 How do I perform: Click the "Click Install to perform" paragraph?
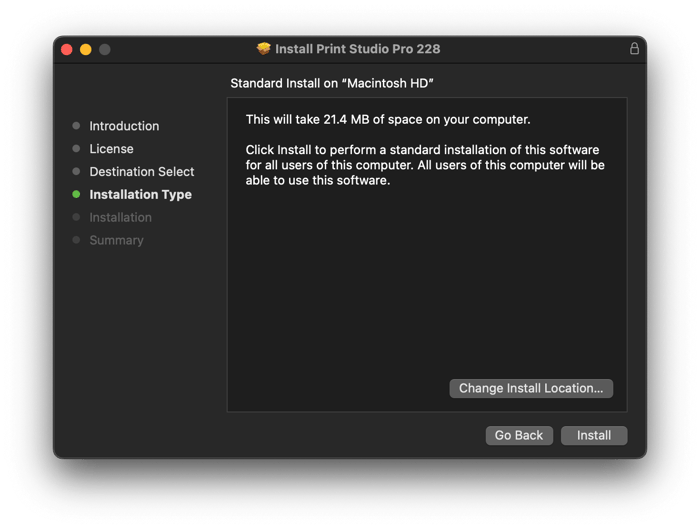coord(425,165)
